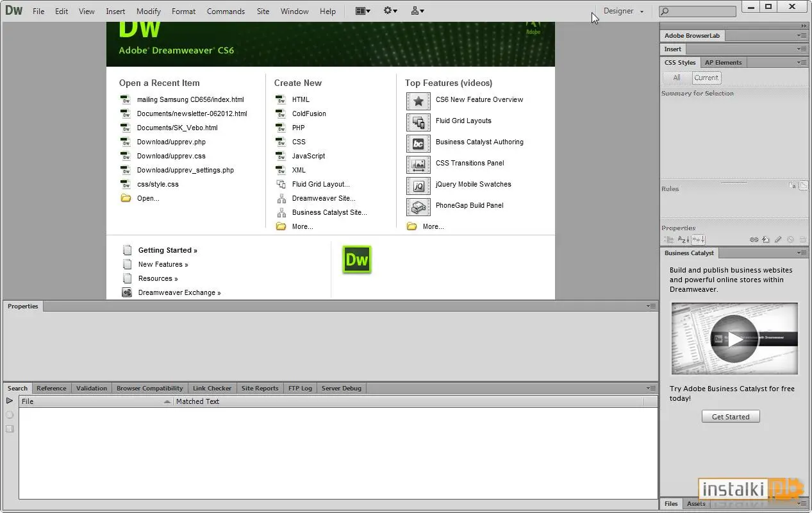
Task: Open recent file css/style.css
Action: tap(158, 184)
